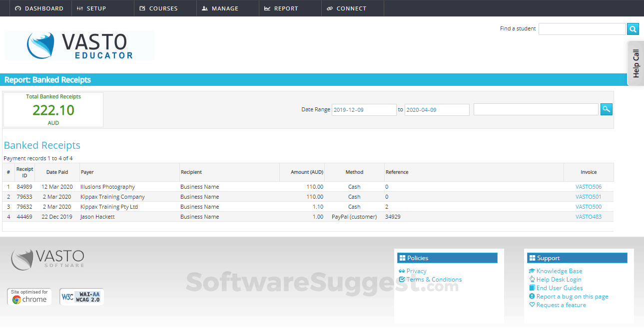Viewport: 644px width, 331px height.
Task: Click the W3C WAI-AA WCAG badge
Action: click(x=81, y=297)
